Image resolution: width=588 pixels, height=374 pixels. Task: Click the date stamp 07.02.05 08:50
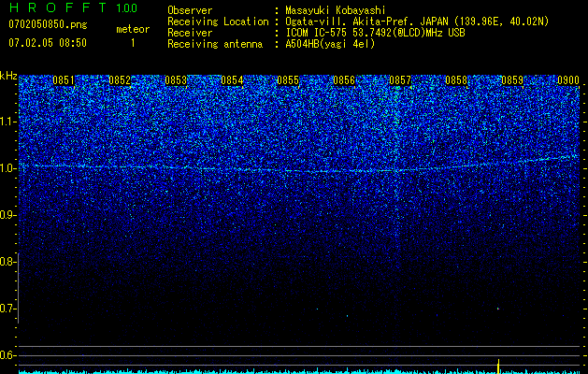pos(48,43)
